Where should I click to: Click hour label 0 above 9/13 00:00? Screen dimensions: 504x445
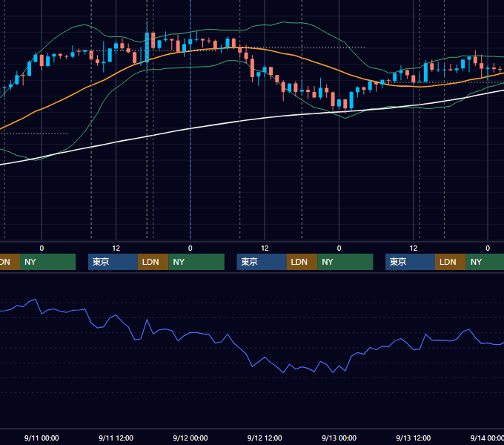(x=339, y=248)
